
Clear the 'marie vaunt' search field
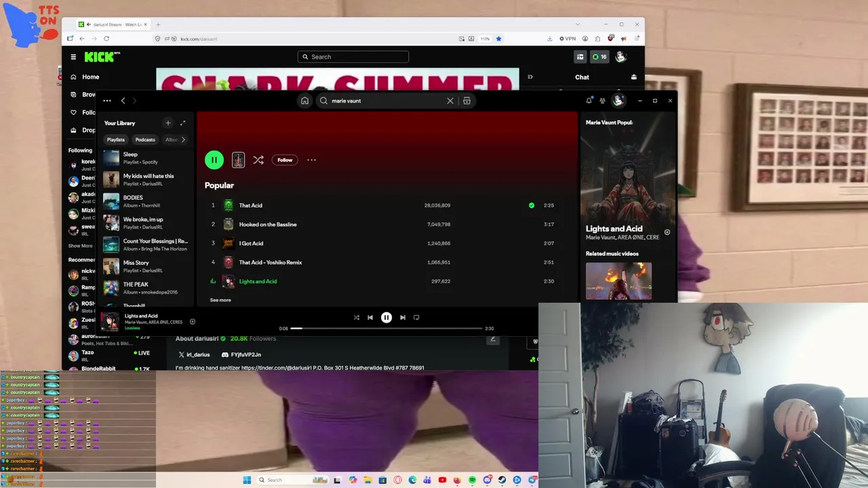pos(450,101)
